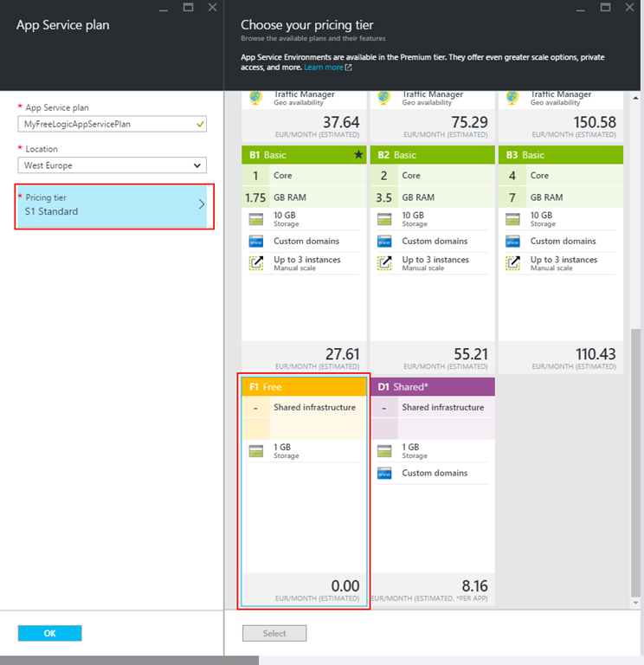Click the star icon on B1 Basic header
This screenshot has width=644, height=665.
(x=357, y=155)
